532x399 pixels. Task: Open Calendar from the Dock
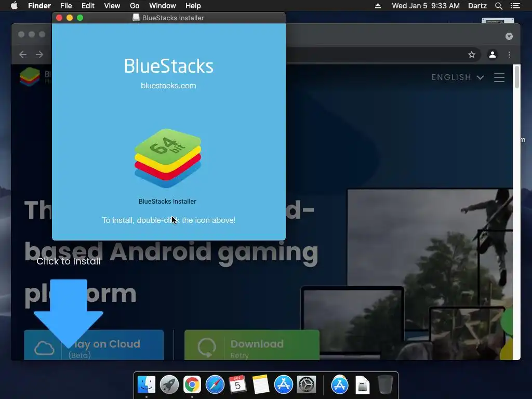pyautogui.click(x=237, y=385)
